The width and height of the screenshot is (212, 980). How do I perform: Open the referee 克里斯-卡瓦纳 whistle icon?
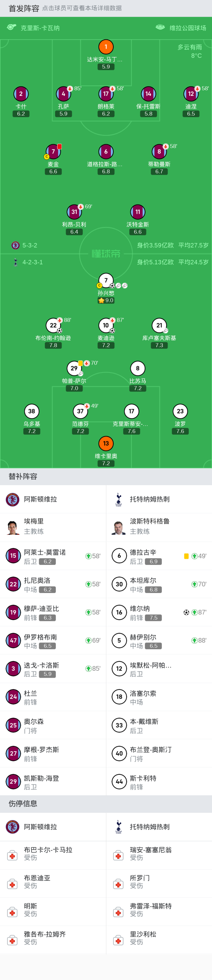click(x=11, y=27)
